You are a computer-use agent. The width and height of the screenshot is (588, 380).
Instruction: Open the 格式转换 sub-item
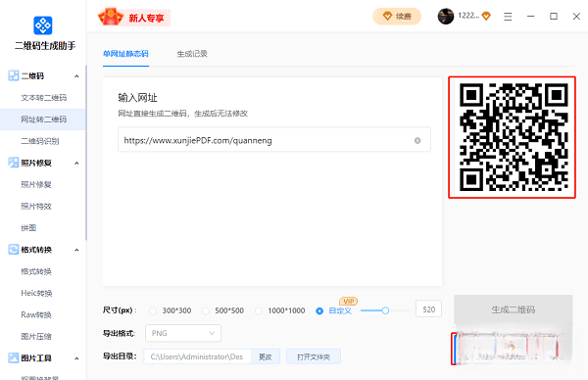coord(36,271)
